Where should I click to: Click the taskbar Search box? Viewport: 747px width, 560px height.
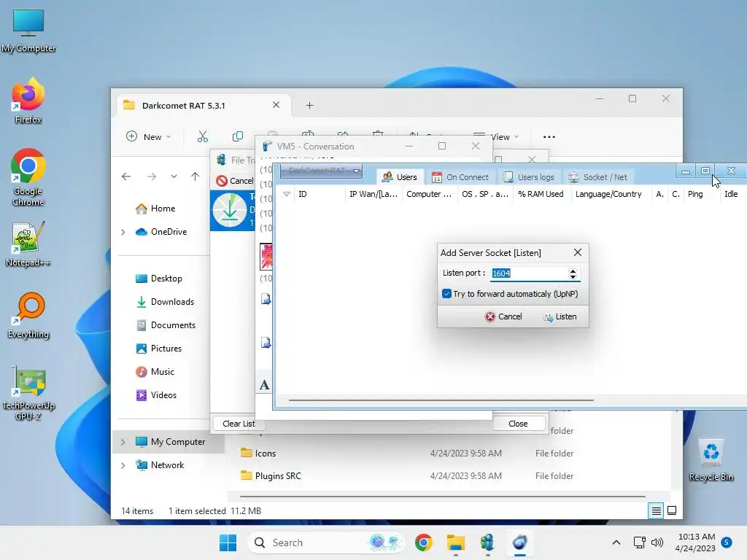pos(326,542)
